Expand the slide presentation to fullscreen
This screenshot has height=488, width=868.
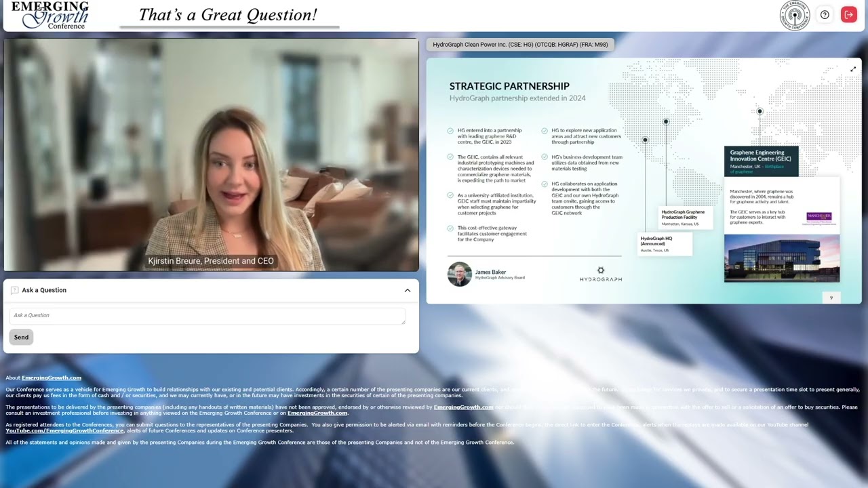pyautogui.click(x=853, y=69)
